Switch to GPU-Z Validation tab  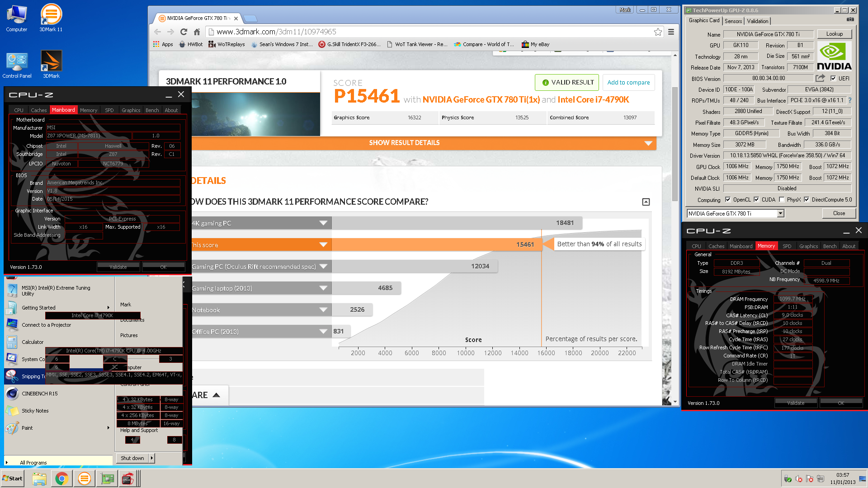pos(758,21)
